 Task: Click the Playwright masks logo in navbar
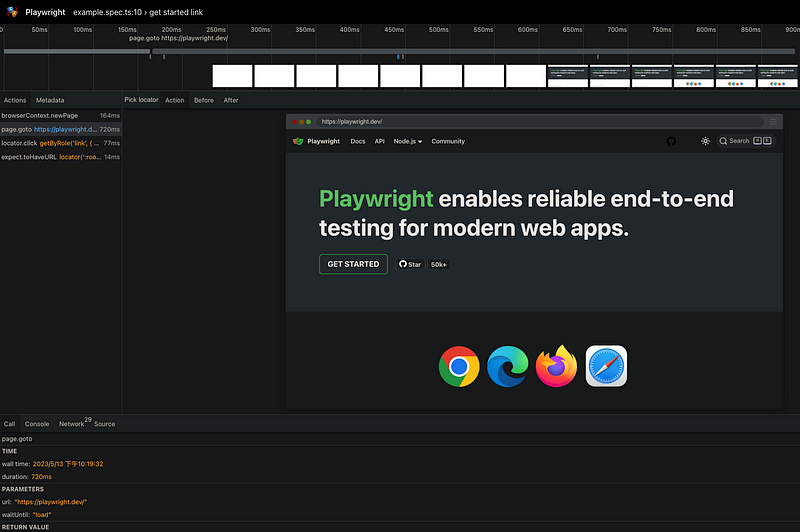pos(298,141)
